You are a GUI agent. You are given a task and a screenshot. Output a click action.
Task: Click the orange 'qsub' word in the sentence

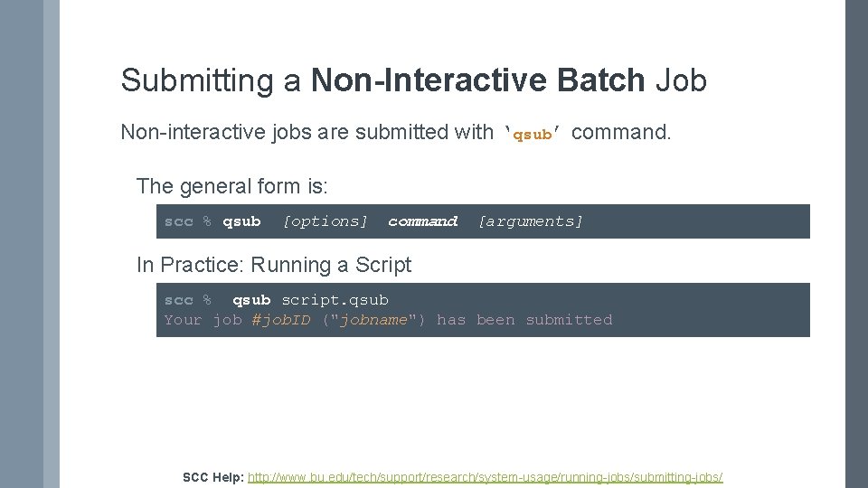click(533, 135)
